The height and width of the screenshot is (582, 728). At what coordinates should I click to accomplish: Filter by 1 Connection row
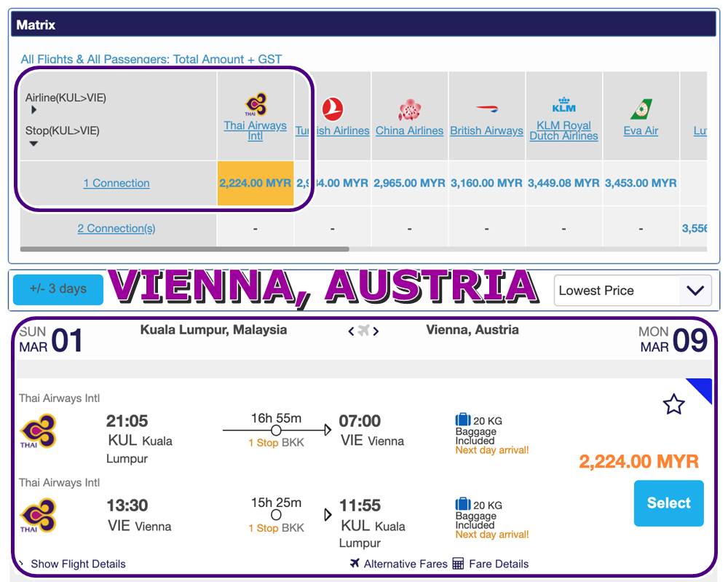point(116,183)
